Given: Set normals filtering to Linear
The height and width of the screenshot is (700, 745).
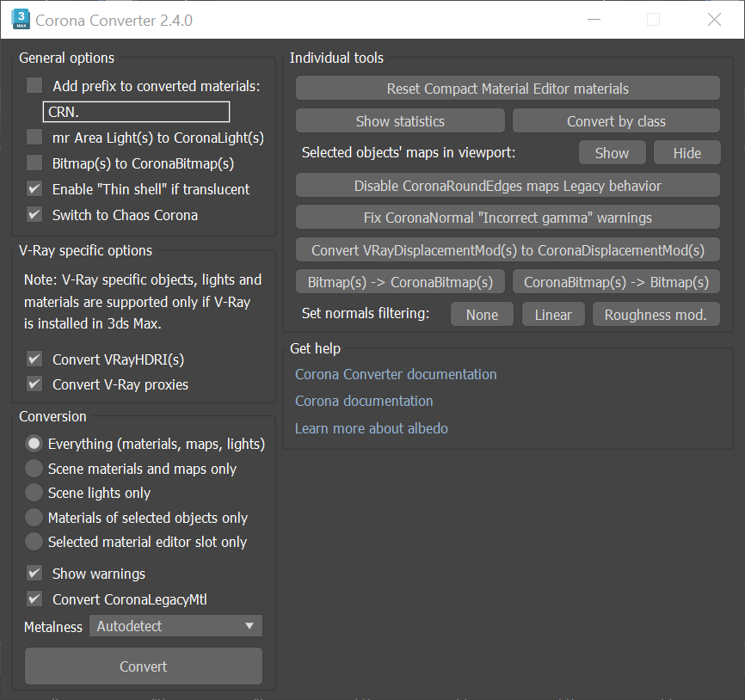Looking at the screenshot, I should 553,314.
